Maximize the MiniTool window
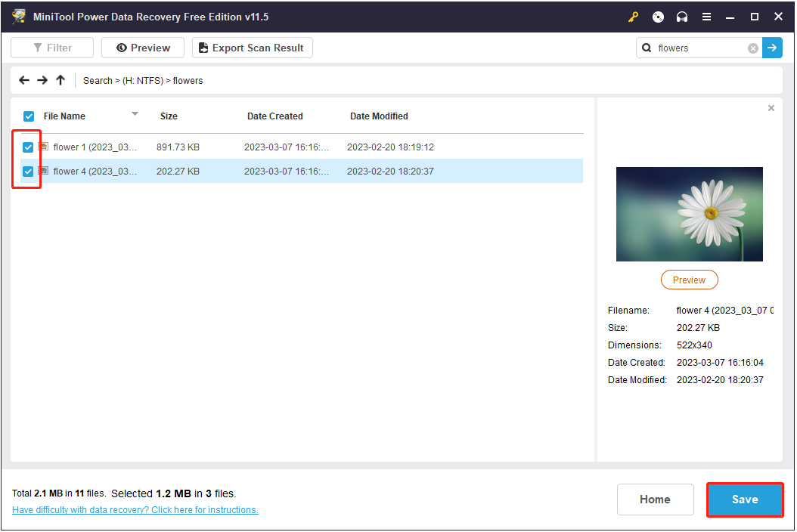The height and width of the screenshot is (532, 797). point(755,17)
